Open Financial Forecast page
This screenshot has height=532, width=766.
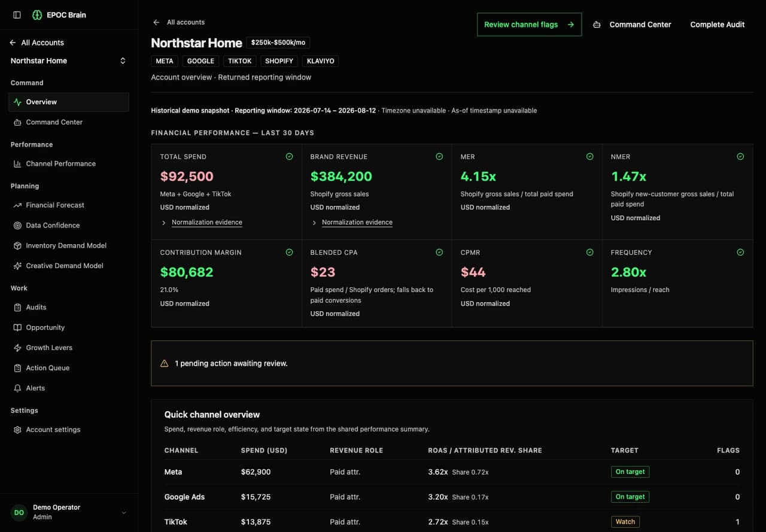(69, 205)
